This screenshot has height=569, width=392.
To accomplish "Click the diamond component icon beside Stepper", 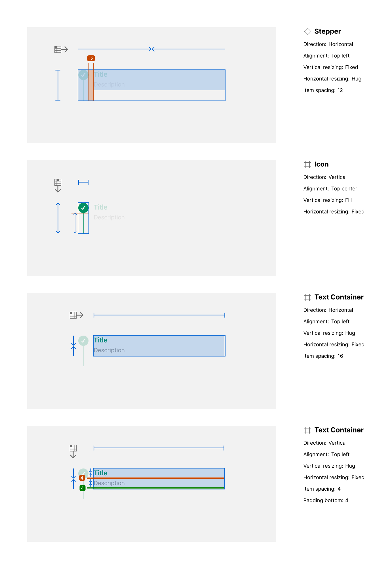I will [307, 32].
